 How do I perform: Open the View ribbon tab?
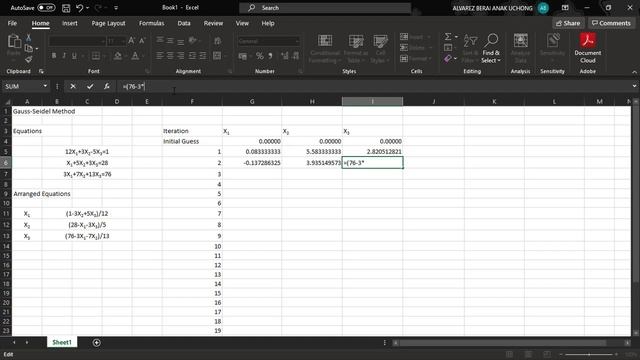click(x=242, y=23)
